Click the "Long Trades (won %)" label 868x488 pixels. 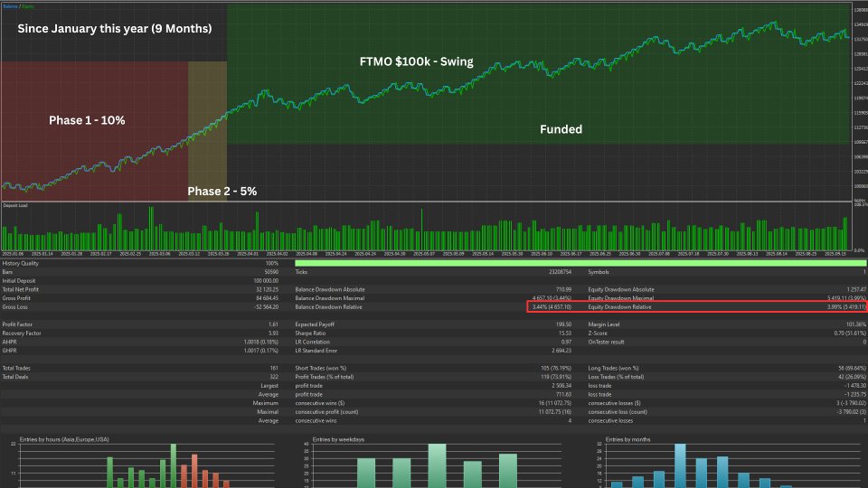point(614,369)
